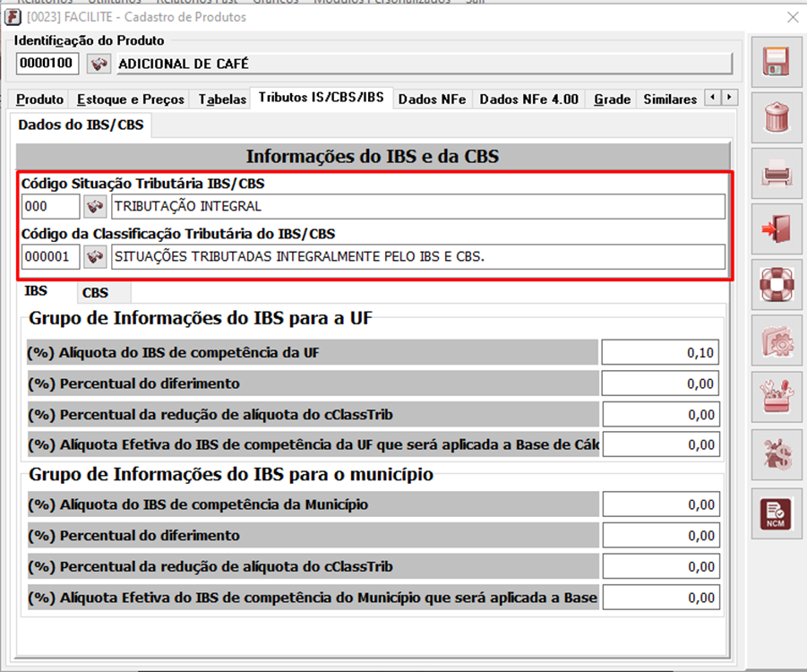
Task: Select the product code field 0000100
Action: pos(47,64)
